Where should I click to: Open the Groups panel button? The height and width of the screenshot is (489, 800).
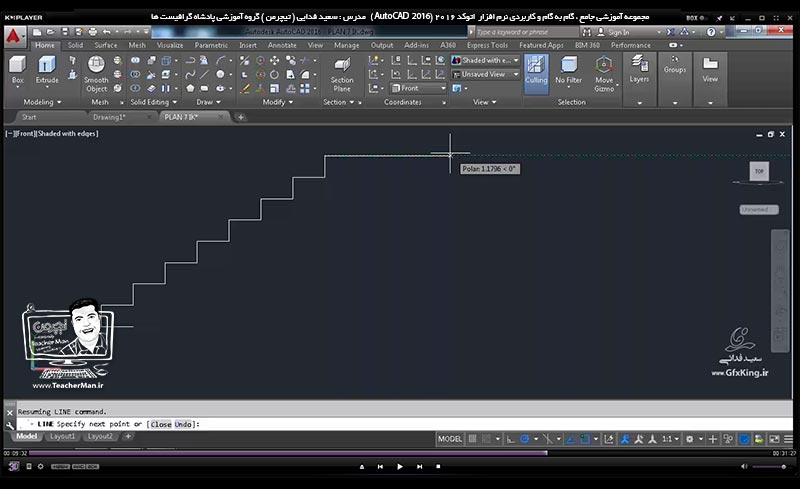point(674,66)
